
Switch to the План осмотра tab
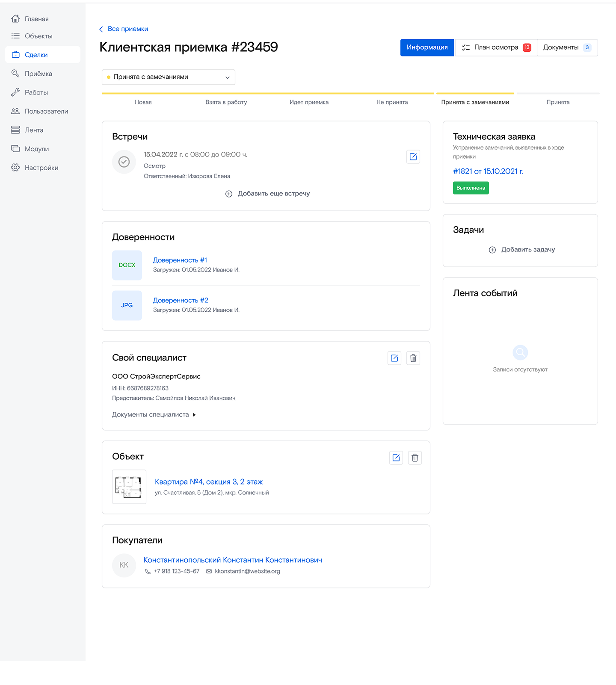pos(496,47)
